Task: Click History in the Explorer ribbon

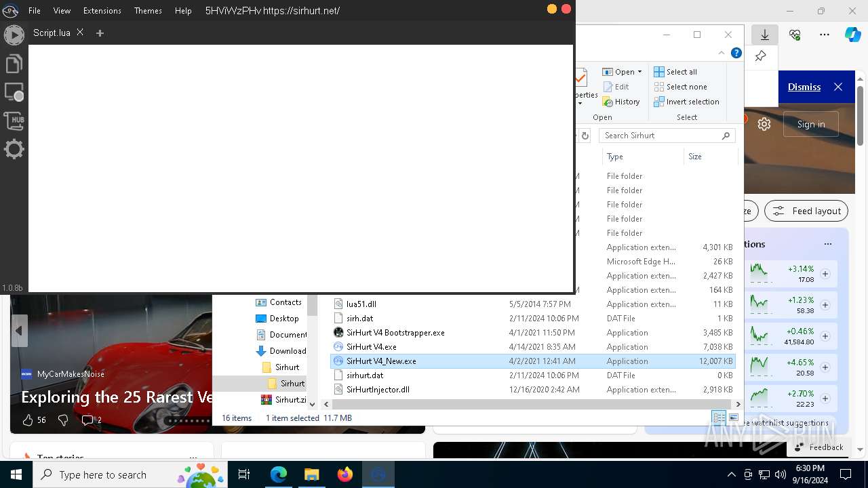Action: point(620,102)
